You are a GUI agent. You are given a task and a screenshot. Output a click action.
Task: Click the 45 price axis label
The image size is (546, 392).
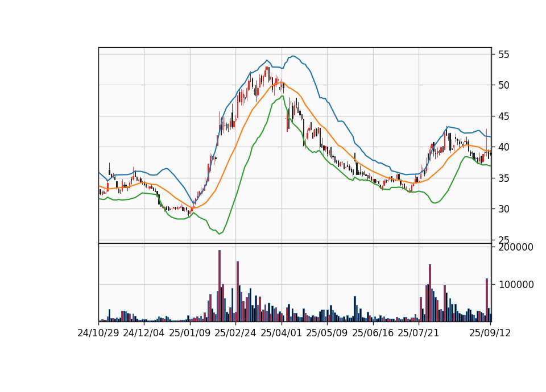[x=504, y=116]
